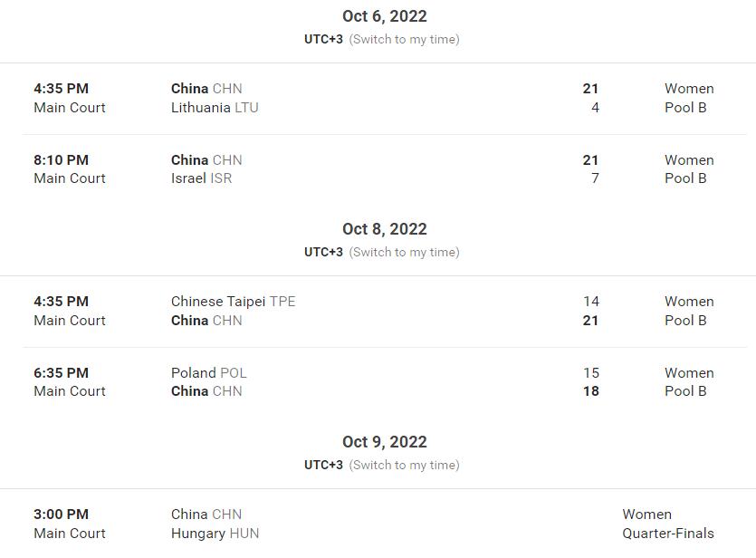The height and width of the screenshot is (558, 756).
Task: Click 'Switch to my time' under Oct 6
Action: point(404,39)
